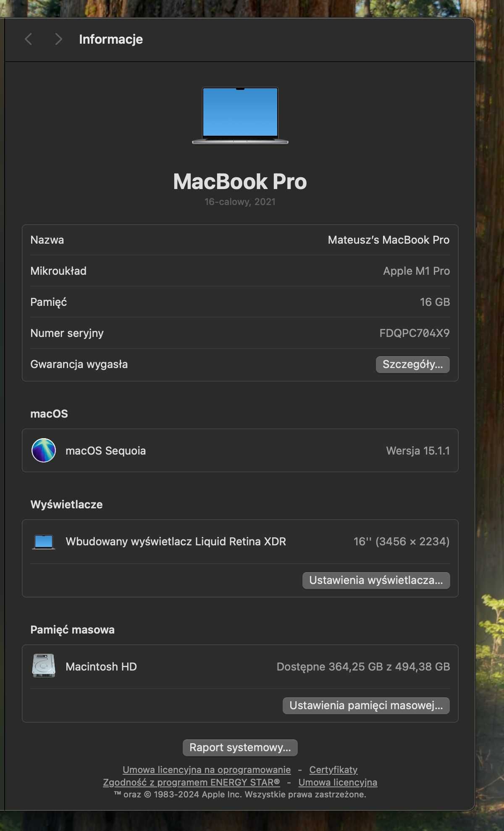Open the Certyfikaty link
The height and width of the screenshot is (831, 504).
point(333,770)
